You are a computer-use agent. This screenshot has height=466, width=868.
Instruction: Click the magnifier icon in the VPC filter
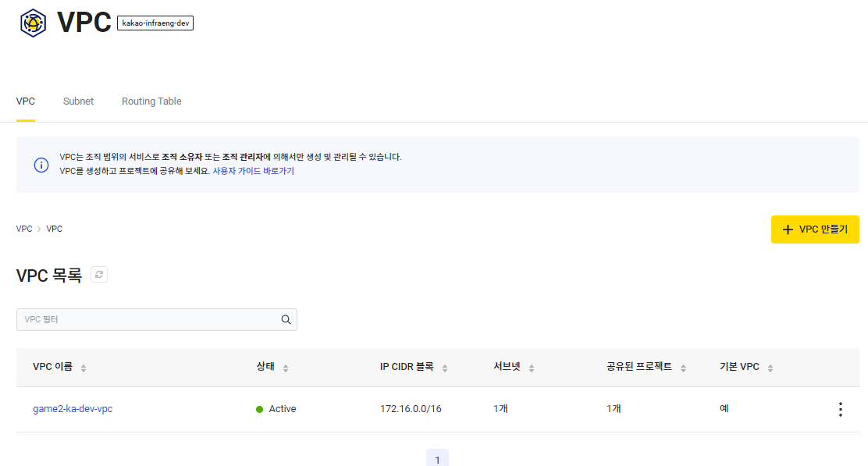pyautogui.click(x=286, y=319)
